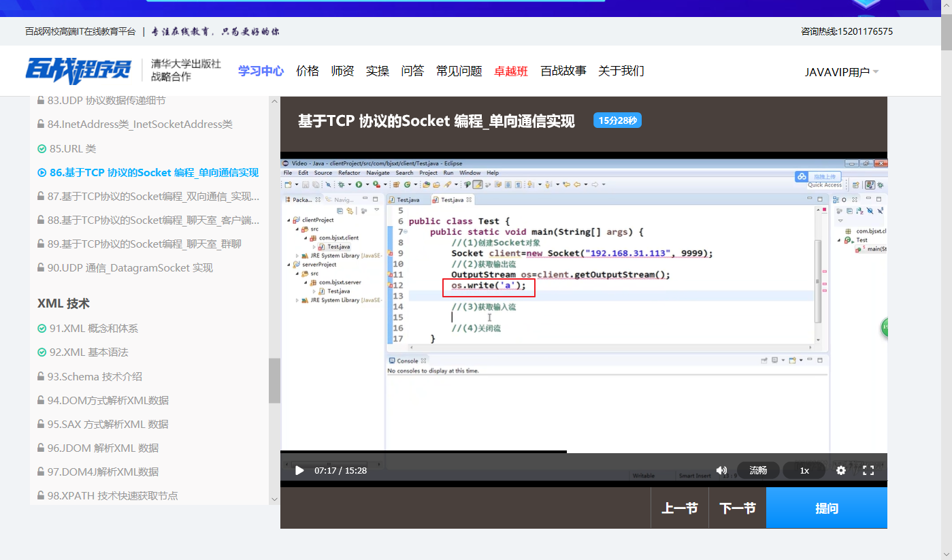This screenshot has height=560, width=952.
Task: Click the lock icon of lesson 83
Action: [x=41, y=100]
